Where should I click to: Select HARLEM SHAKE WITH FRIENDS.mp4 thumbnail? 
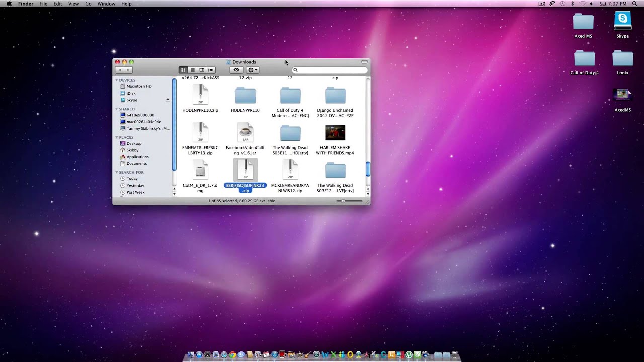tap(335, 133)
